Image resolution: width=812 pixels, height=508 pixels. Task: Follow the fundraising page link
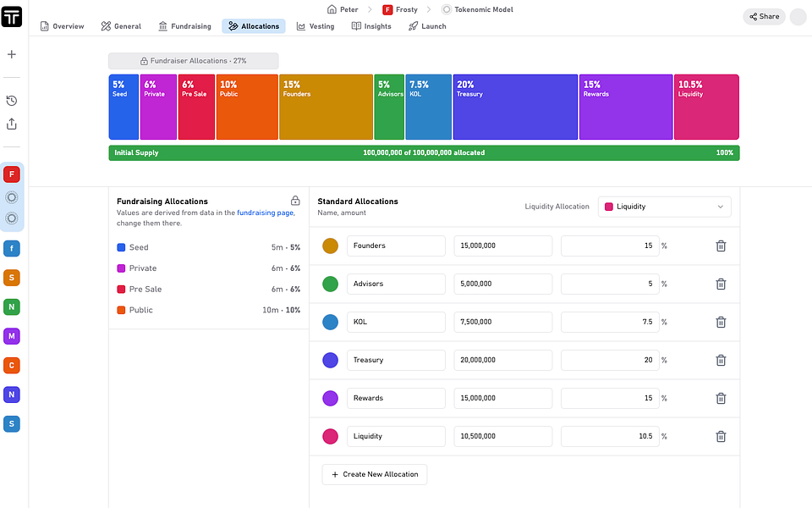265,213
